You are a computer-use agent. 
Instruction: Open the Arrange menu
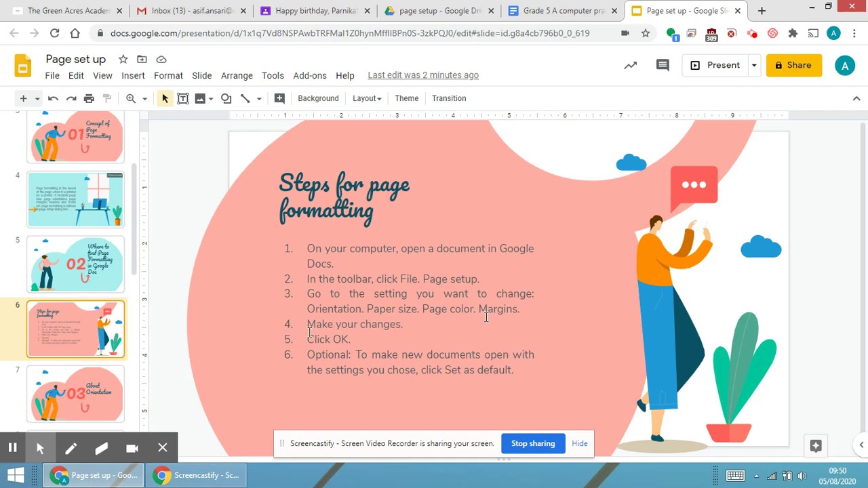(237, 75)
